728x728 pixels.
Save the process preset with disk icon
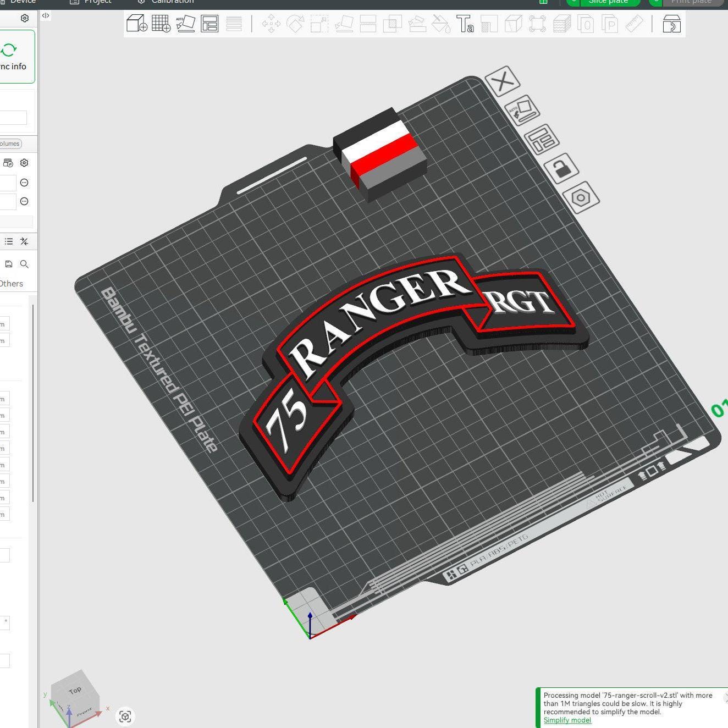point(9,264)
